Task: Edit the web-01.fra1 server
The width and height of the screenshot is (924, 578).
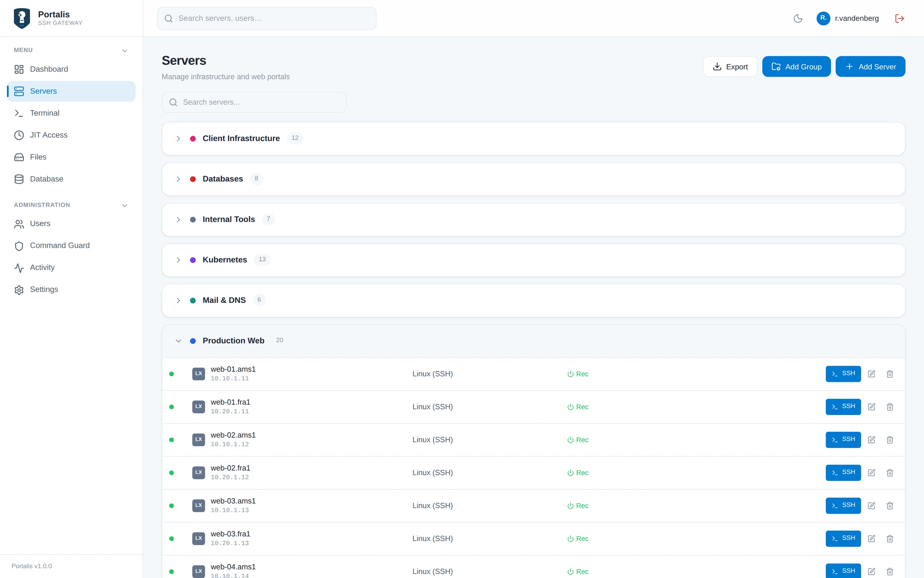Action: coord(872,407)
